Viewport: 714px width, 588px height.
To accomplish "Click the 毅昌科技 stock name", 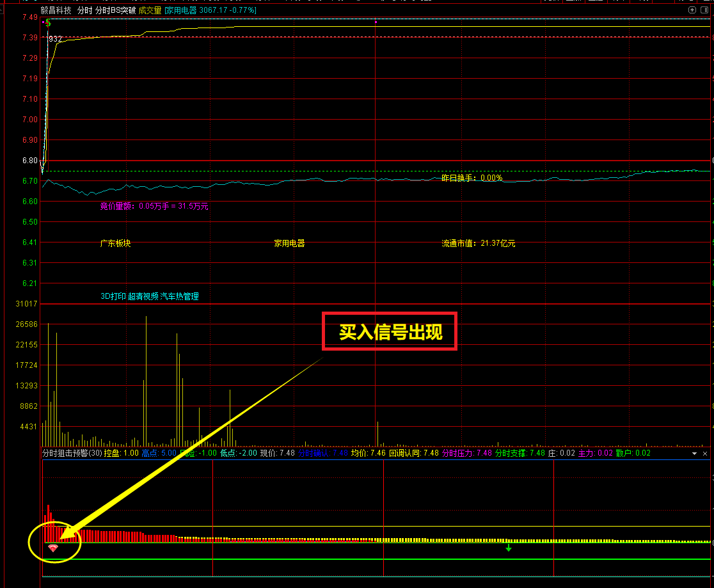I will coord(56,10).
